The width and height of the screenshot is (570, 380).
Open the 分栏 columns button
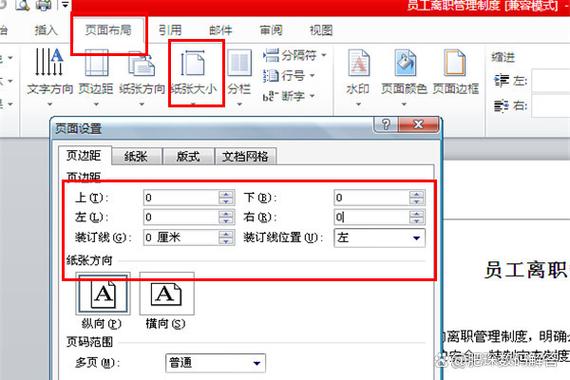pos(239,77)
